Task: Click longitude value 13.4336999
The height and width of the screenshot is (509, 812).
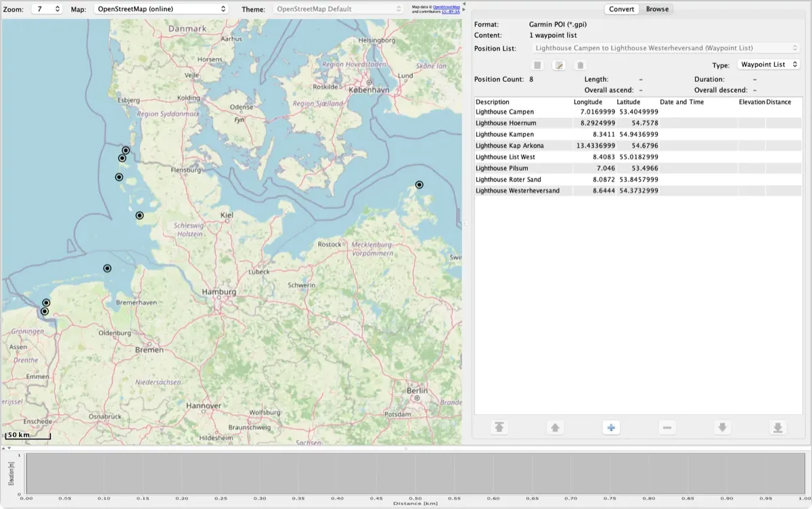Action: (x=595, y=146)
